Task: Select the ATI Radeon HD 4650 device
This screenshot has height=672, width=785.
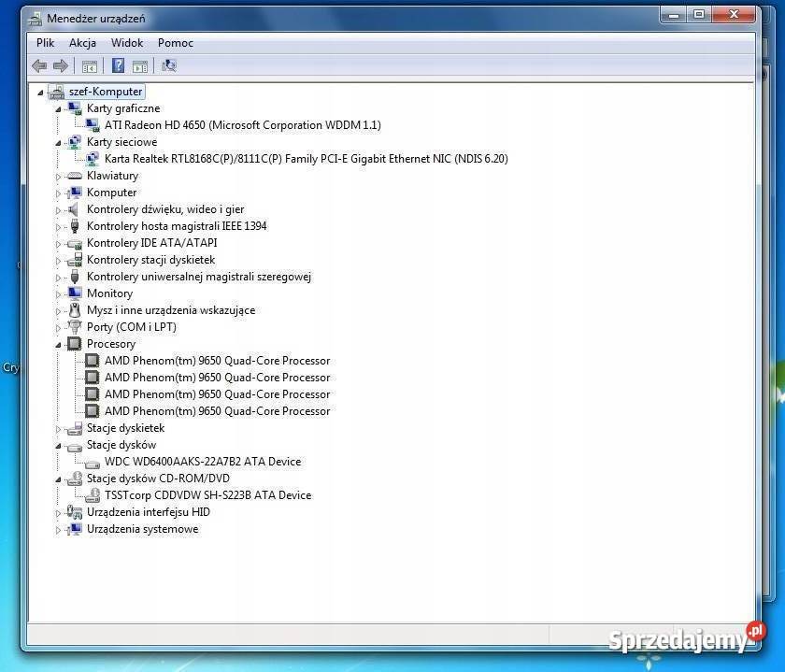Action: point(242,125)
